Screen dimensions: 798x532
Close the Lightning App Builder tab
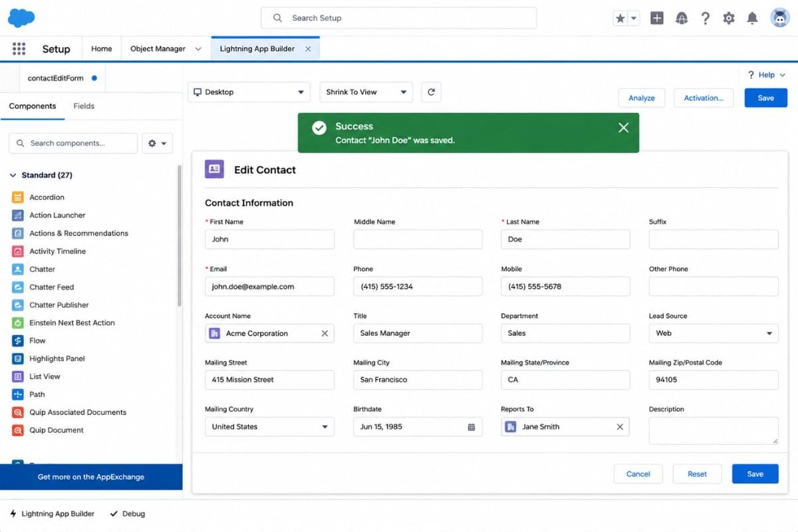308,49
